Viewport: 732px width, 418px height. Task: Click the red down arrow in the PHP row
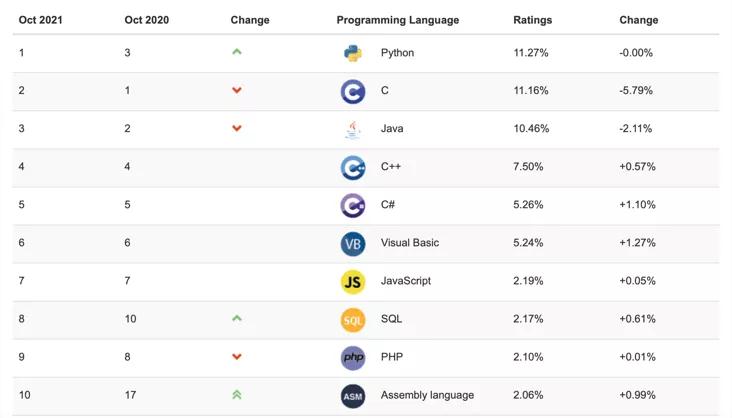coord(237,357)
